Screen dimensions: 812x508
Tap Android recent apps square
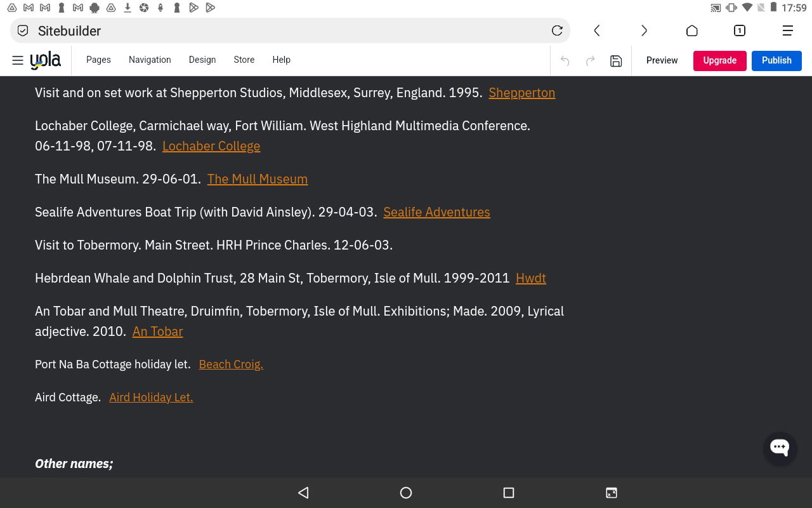coord(508,493)
